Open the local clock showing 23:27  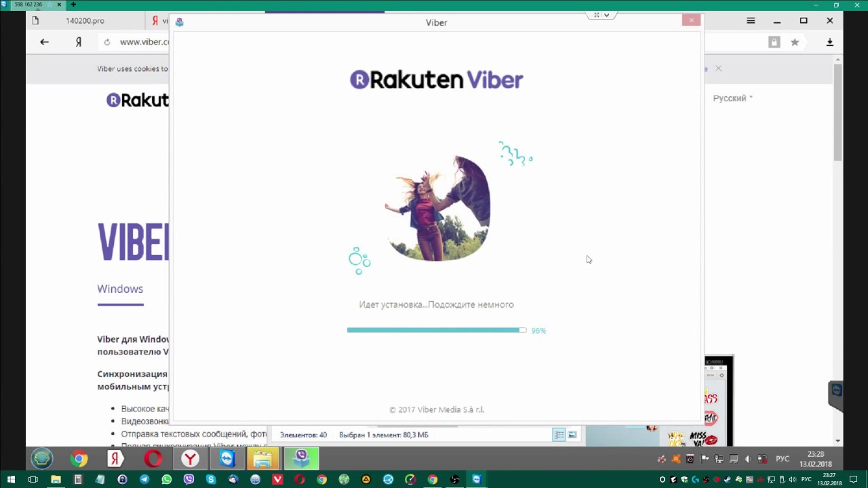coord(829,480)
